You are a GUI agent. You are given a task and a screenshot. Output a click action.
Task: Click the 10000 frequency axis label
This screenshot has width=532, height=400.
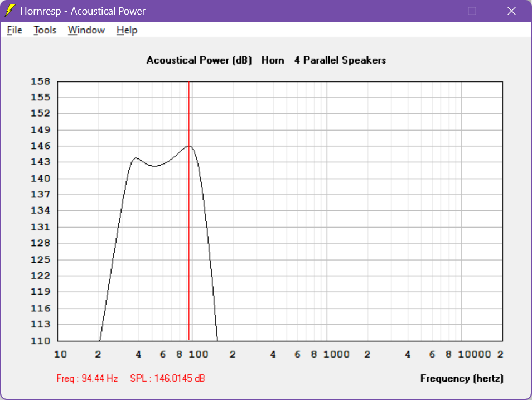475,354
